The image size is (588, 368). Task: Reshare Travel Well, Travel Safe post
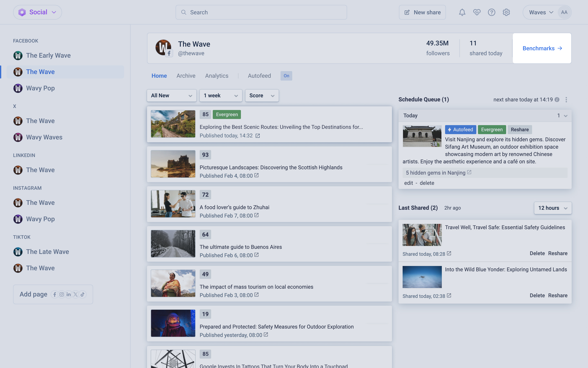click(558, 253)
